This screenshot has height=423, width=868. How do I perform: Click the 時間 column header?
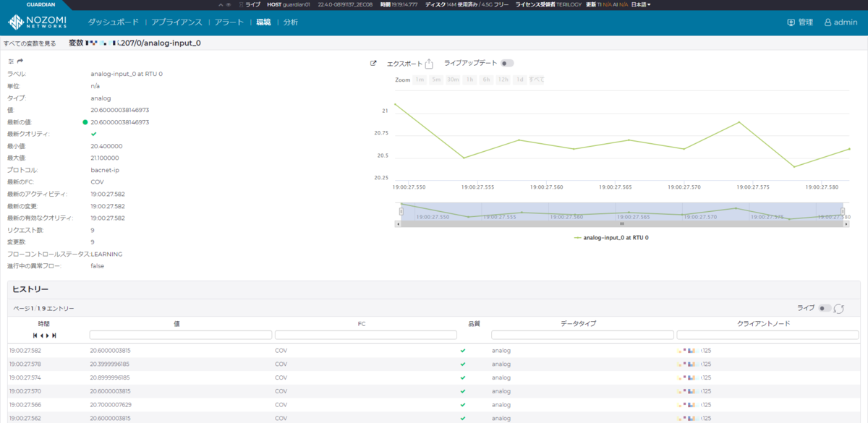[x=44, y=324]
